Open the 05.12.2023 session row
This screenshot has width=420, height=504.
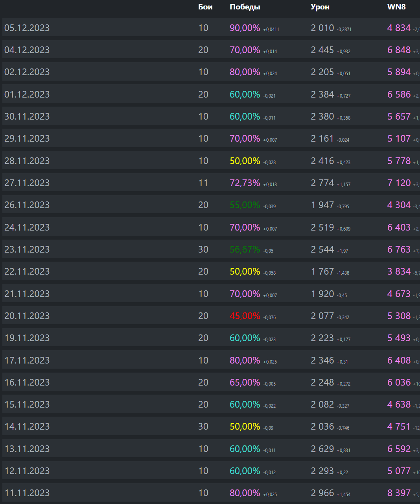[x=211, y=27]
